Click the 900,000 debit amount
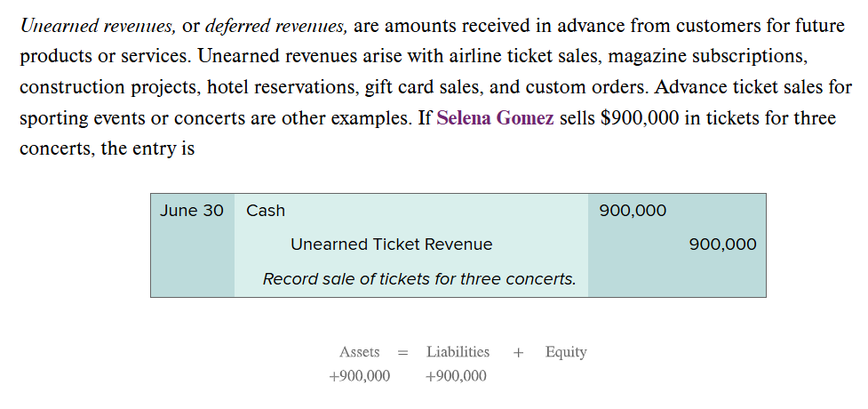Screen dimensions: 868x409 pos(633,211)
